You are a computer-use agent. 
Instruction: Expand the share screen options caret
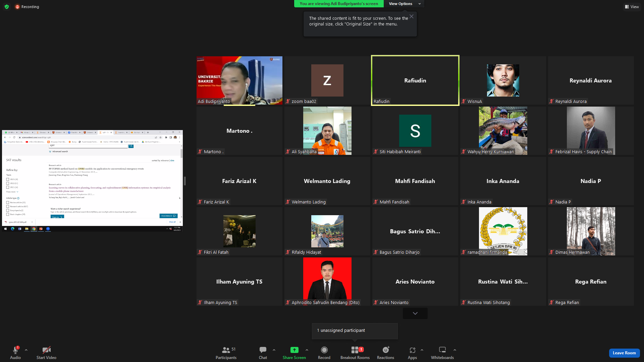click(x=307, y=350)
